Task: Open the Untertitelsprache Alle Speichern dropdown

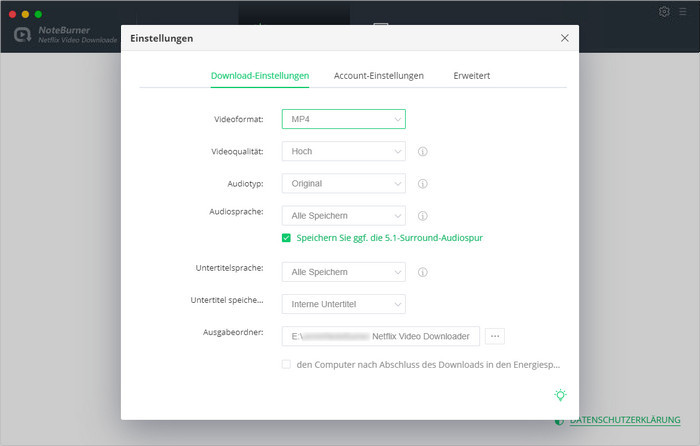Action: (344, 272)
